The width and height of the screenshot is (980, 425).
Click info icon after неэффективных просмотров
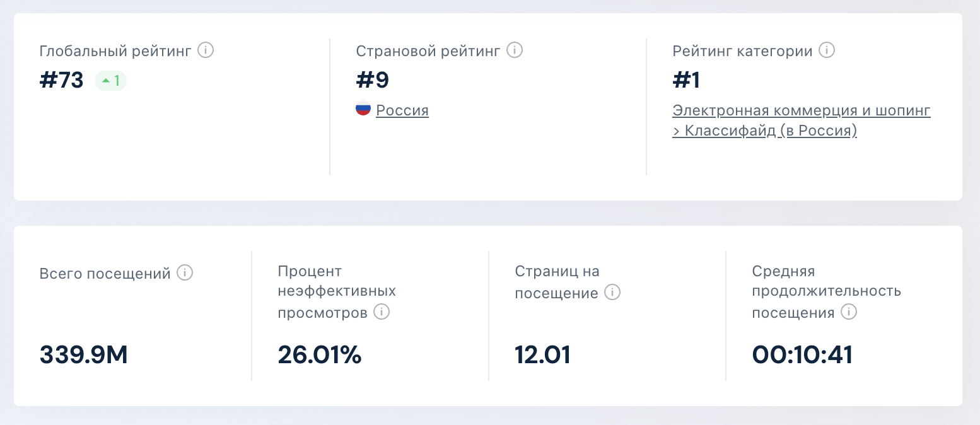click(382, 311)
